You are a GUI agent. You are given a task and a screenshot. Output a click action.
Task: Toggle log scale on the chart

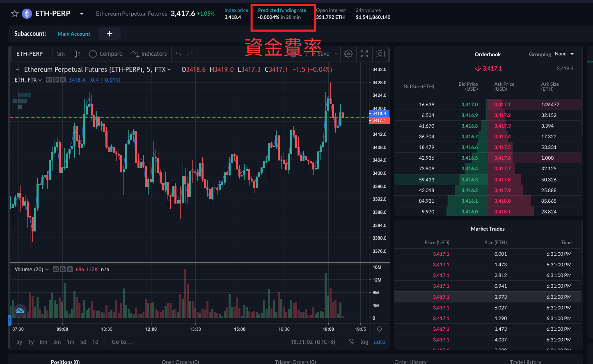point(364,342)
